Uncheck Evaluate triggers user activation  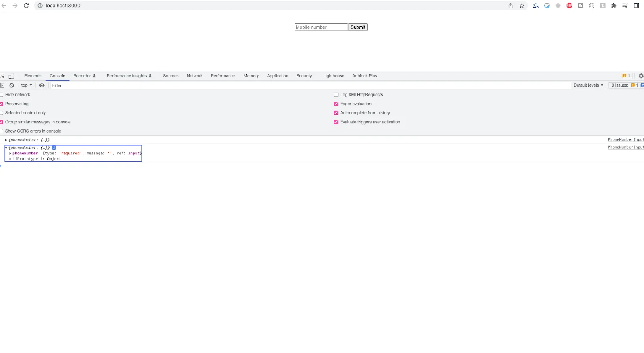tap(336, 122)
